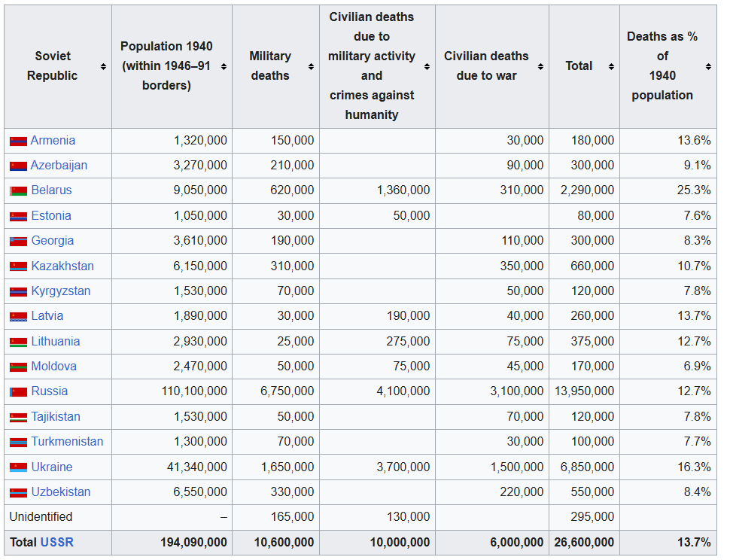730x560 pixels.
Task: Open the USSR link in total row
Action: point(56,542)
